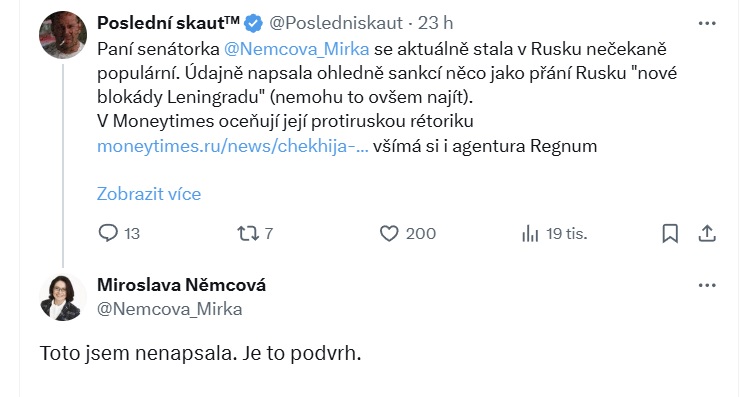This screenshot has width=755, height=397.
Task: Click the Miroslava Němcová display name
Action: coord(182,285)
